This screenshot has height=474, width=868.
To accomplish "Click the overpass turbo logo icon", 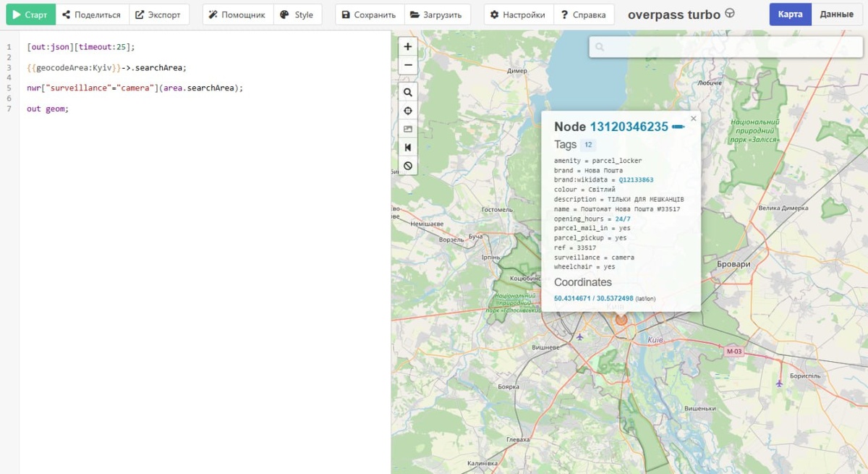I will click(730, 14).
